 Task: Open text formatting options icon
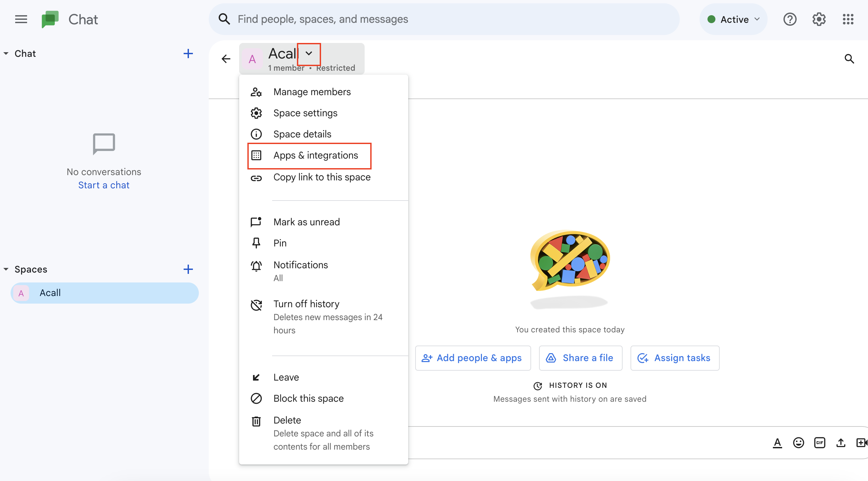pos(777,442)
